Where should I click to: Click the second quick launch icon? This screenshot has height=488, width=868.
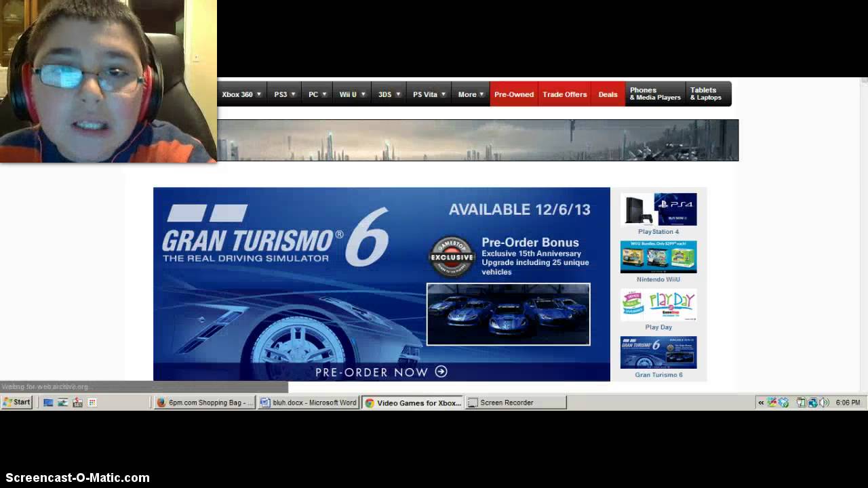(63, 403)
